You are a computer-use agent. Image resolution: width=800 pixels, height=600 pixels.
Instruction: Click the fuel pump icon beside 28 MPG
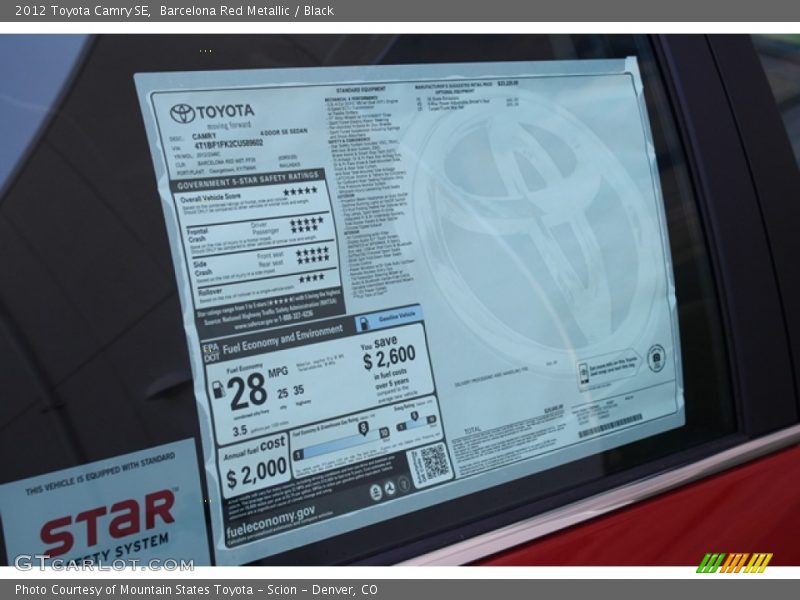pyautogui.click(x=218, y=389)
